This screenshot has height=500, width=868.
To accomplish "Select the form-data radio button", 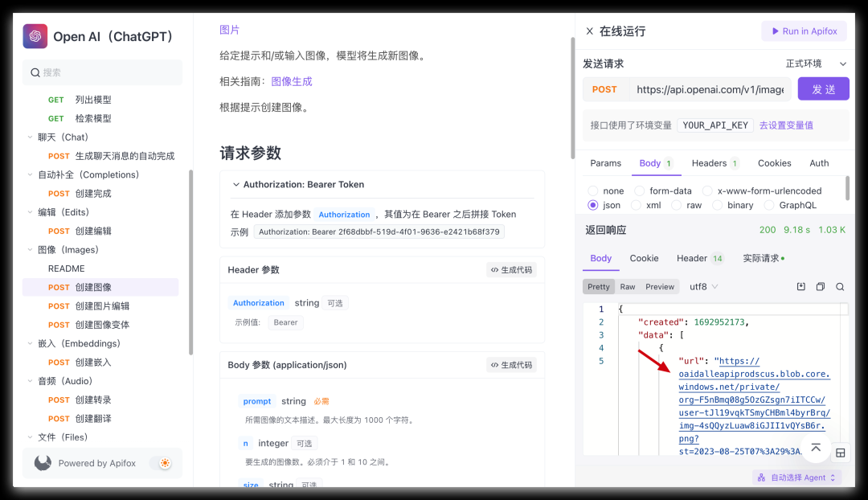I will [x=640, y=191].
